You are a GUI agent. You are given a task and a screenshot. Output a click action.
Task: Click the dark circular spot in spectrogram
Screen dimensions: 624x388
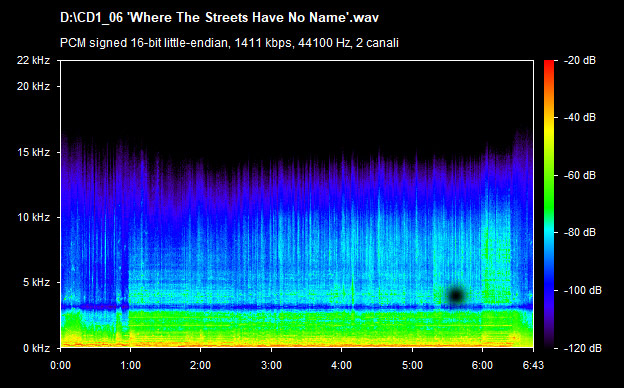(456, 296)
